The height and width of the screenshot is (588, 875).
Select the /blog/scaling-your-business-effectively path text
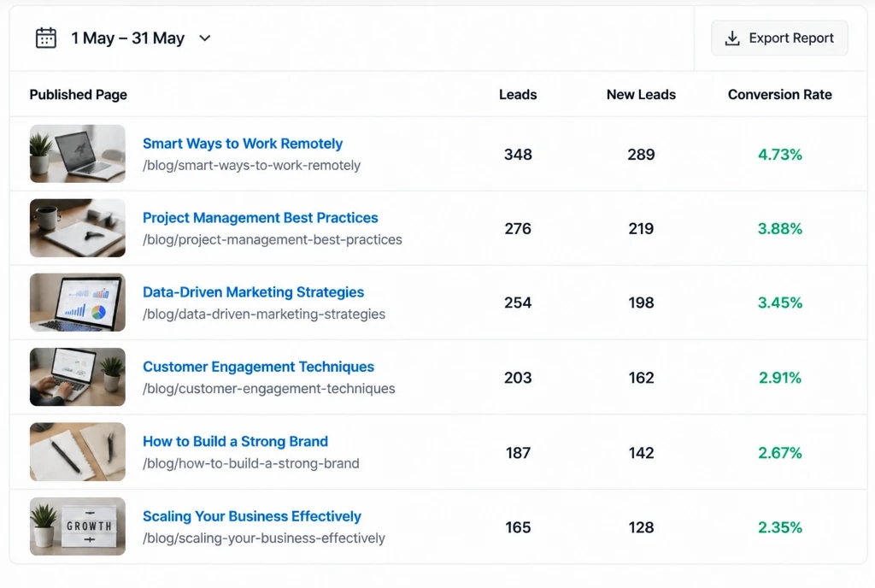(x=264, y=538)
